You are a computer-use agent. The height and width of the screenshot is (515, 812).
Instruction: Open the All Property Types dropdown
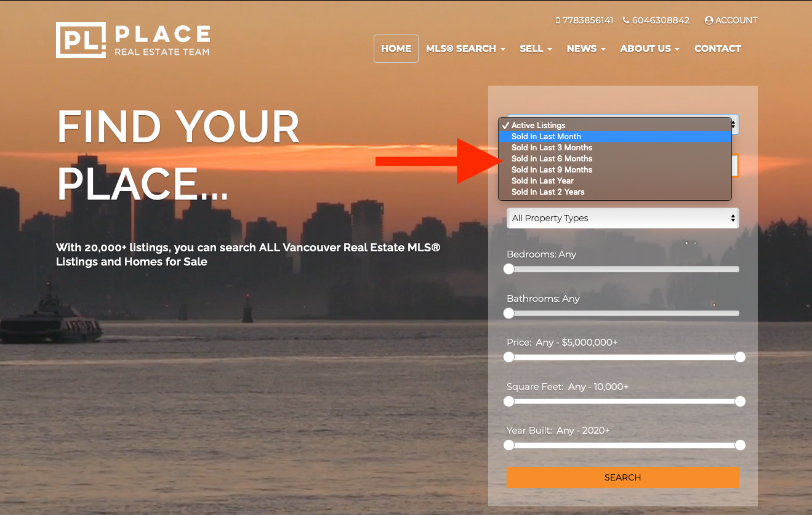coord(622,218)
